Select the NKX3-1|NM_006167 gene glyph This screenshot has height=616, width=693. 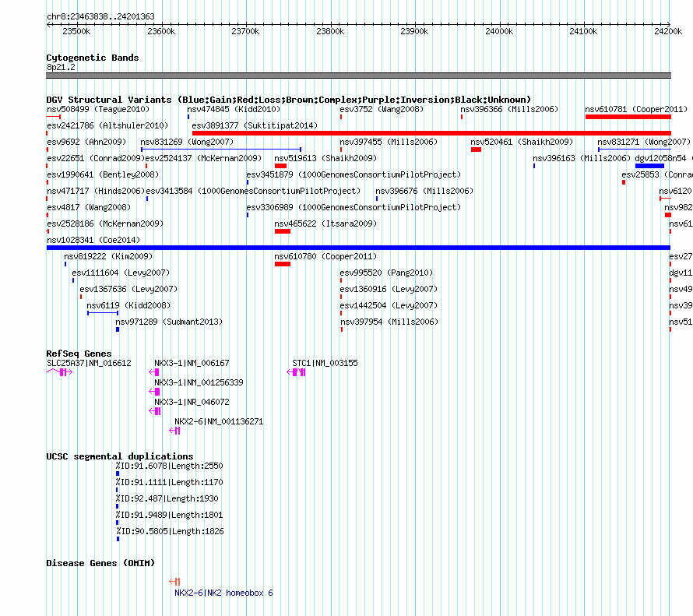[154, 372]
